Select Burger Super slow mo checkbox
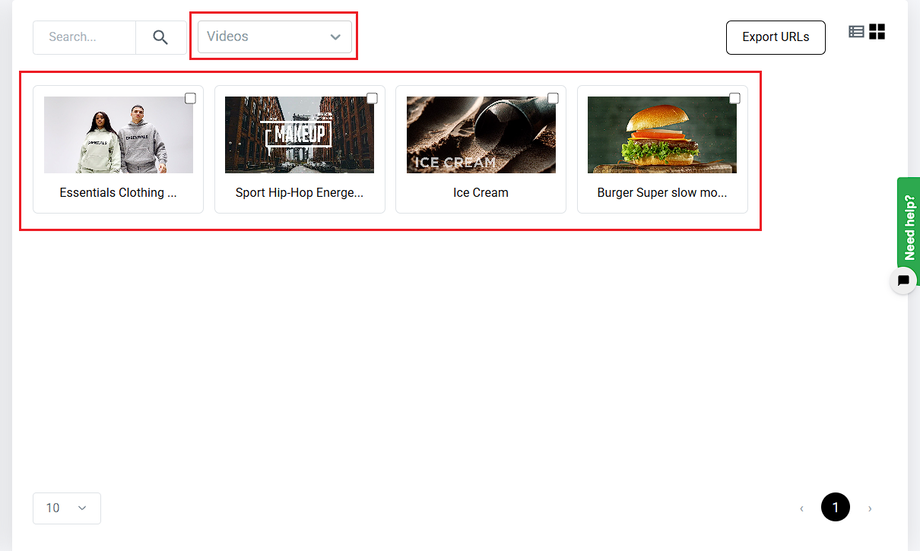The image size is (920, 551). pyautogui.click(x=734, y=98)
